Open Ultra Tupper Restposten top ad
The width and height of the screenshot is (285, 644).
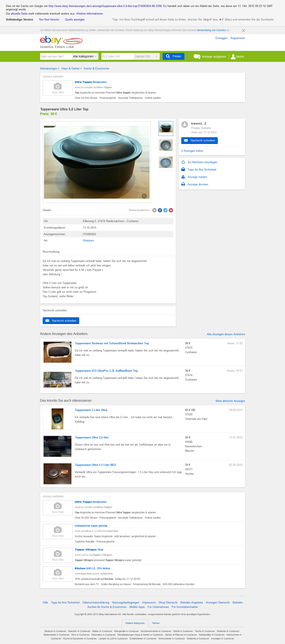coord(91,82)
